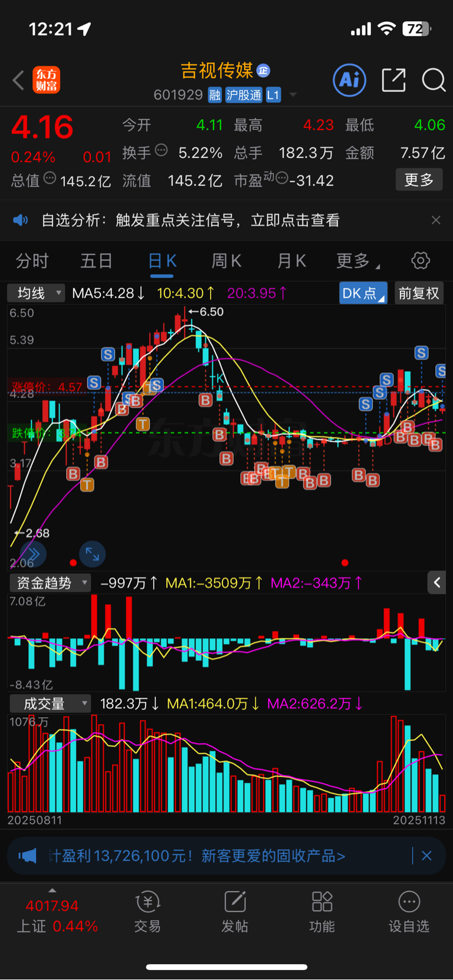
Task: Tap the 2.68 low price label
Action: tap(32, 533)
